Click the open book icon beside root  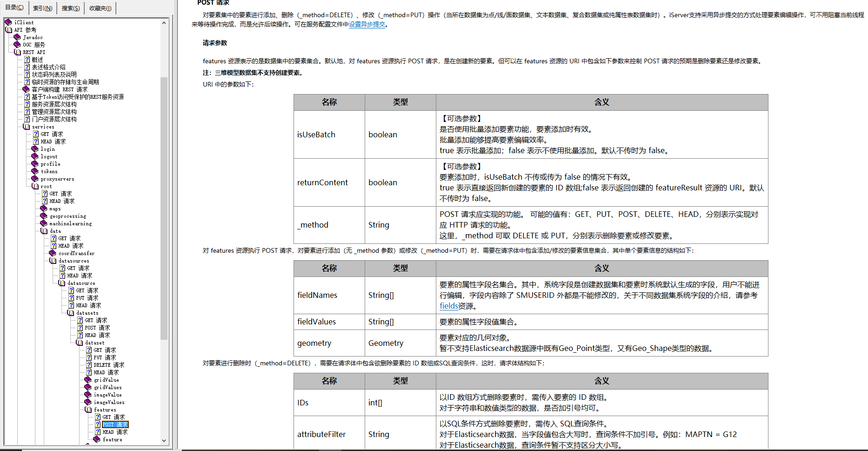click(x=35, y=186)
